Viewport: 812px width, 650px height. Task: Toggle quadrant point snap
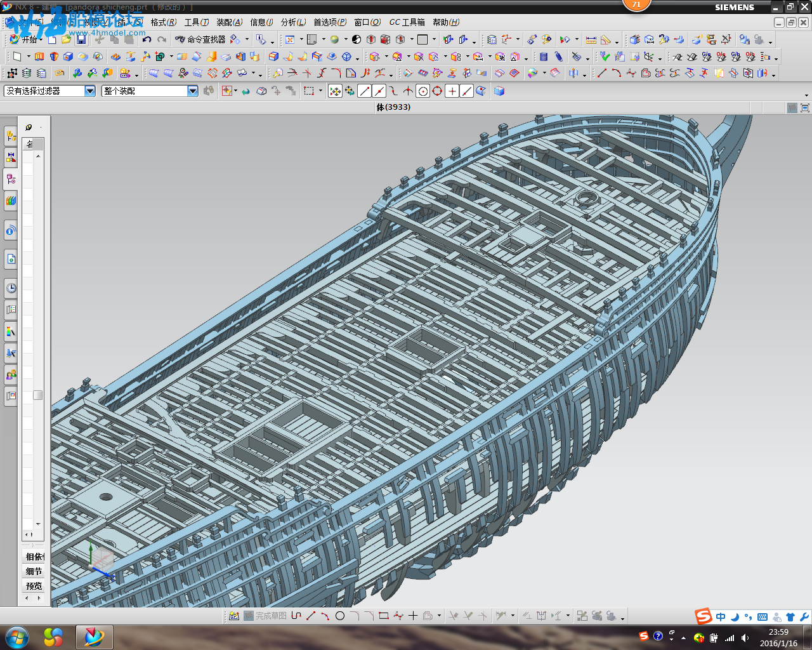(437, 91)
